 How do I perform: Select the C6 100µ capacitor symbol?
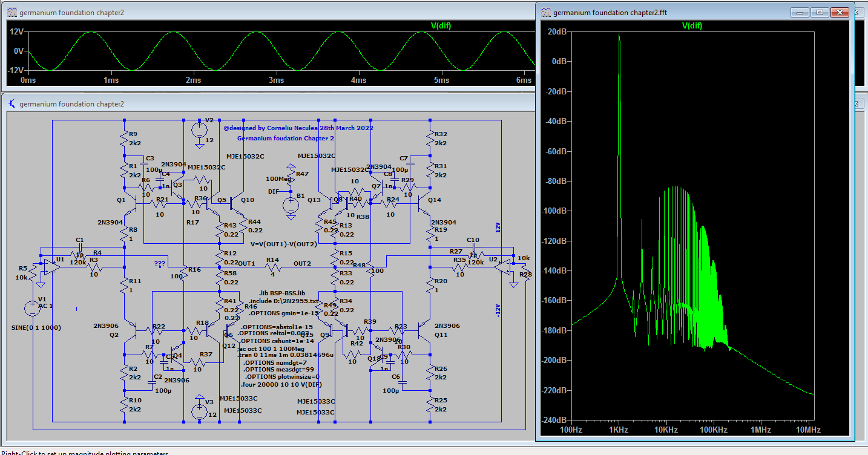[x=404, y=382]
